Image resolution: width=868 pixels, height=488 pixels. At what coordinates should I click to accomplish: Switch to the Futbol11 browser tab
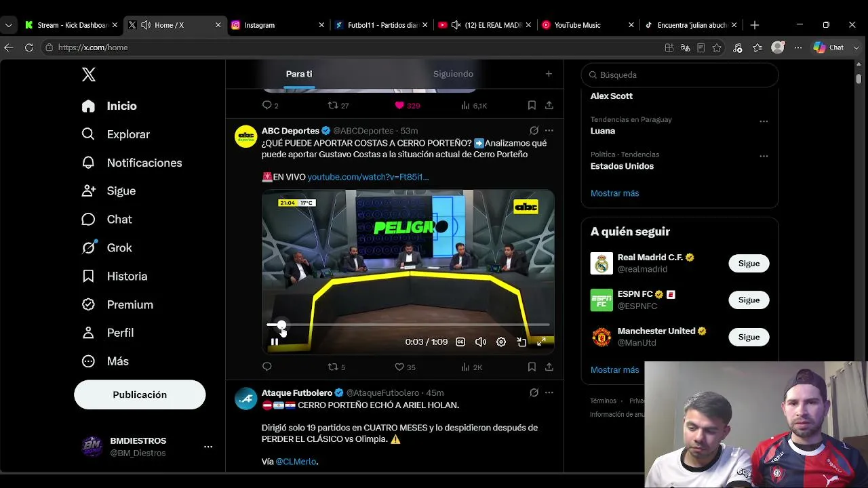pos(382,25)
